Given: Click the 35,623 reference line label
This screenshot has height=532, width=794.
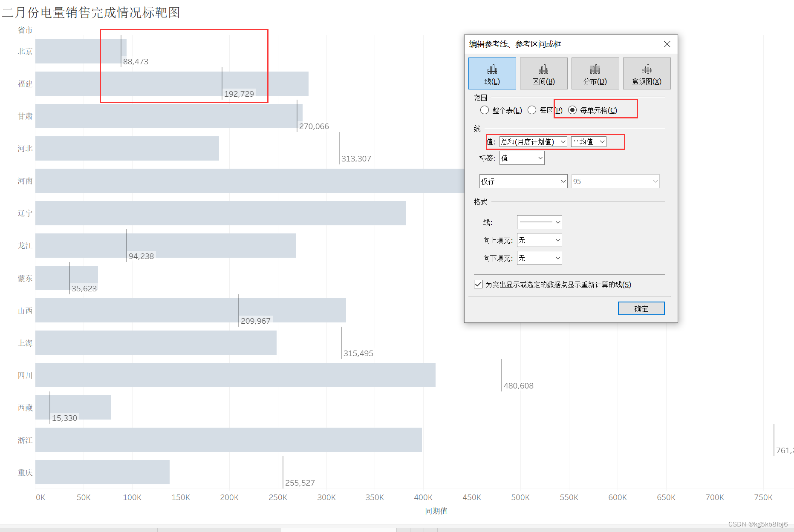Looking at the screenshot, I should tap(84, 289).
